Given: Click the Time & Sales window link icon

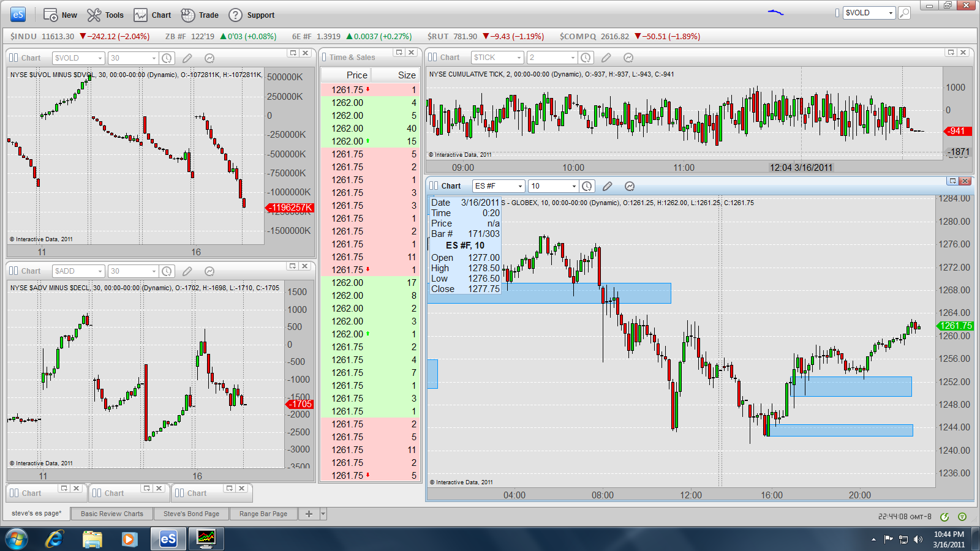Looking at the screenshot, I should (324, 58).
